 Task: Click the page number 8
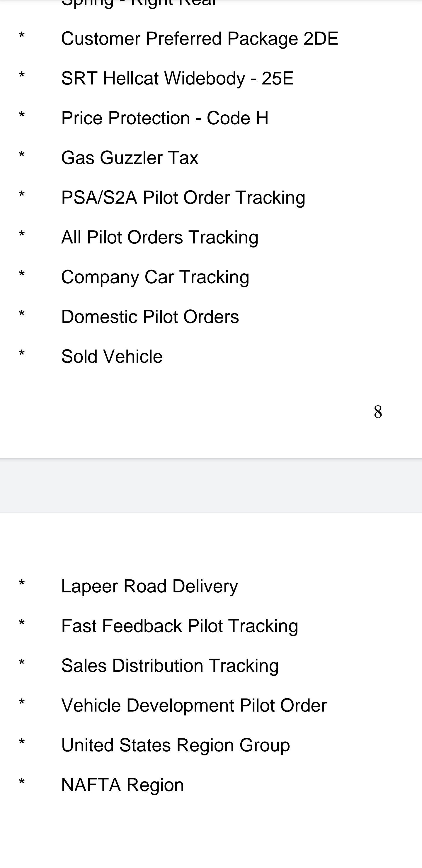pyautogui.click(x=378, y=412)
